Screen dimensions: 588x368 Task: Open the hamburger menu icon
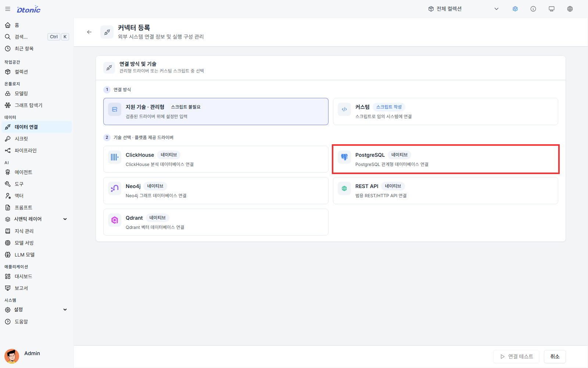(x=8, y=9)
